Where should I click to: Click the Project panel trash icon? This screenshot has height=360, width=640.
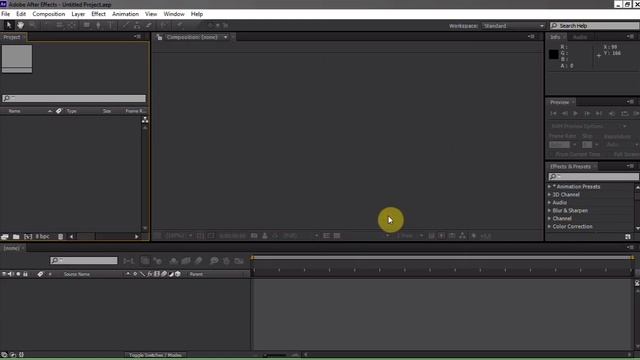60,237
